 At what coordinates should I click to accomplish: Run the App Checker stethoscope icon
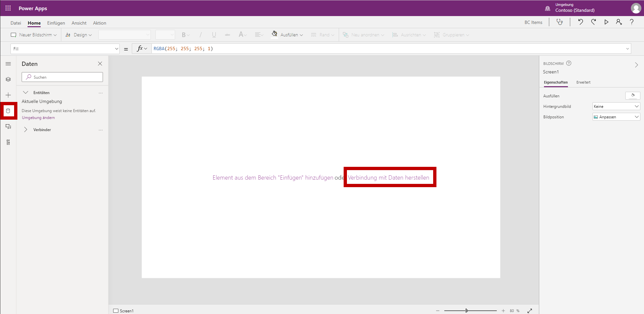click(x=560, y=22)
